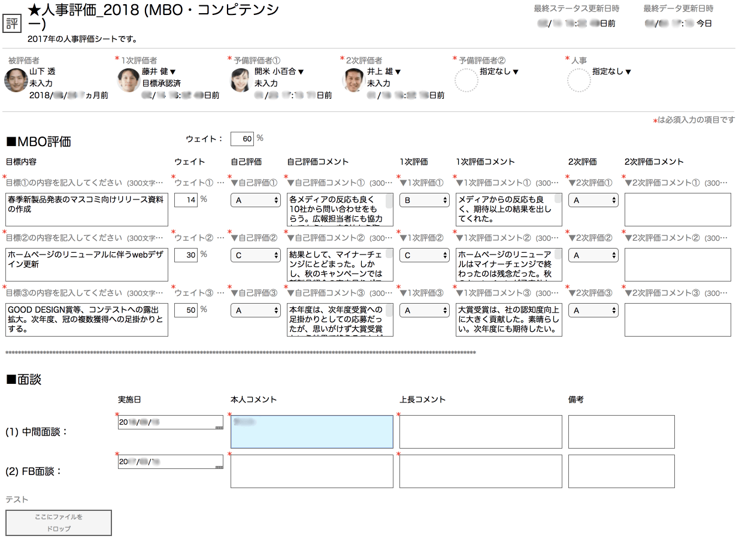Click 井上 雄 second evaluator avatar
This screenshot has width=739, height=560.
click(x=354, y=80)
